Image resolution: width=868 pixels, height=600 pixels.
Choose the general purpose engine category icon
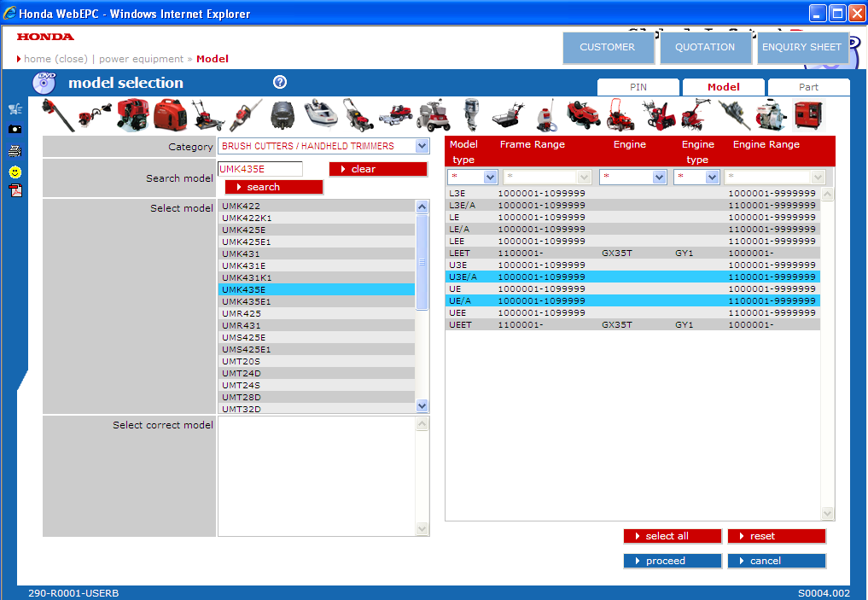coord(133,115)
